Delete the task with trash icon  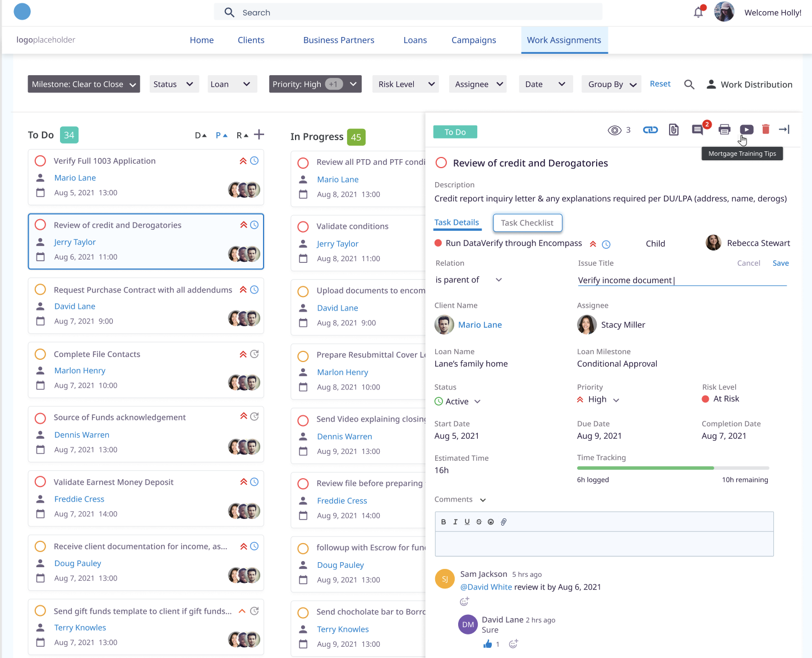(x=765, y=129)
